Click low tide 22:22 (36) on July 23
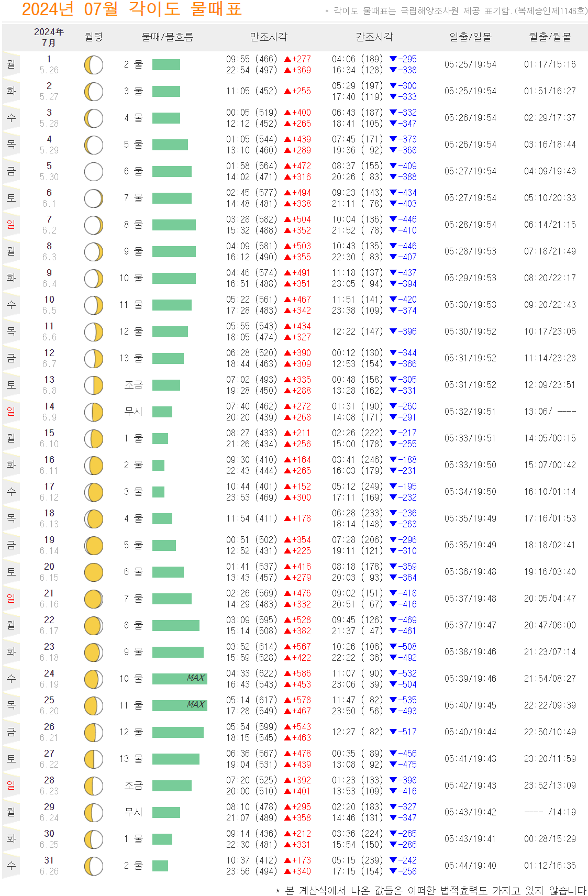This screenshot has width=588, height=896. tap(358, 658)
